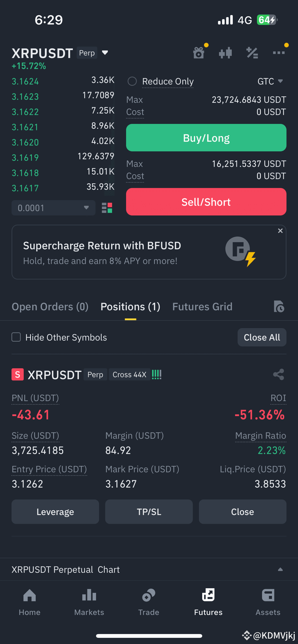
Task: Open the gift rewards icon
Action: coord(199,53)
